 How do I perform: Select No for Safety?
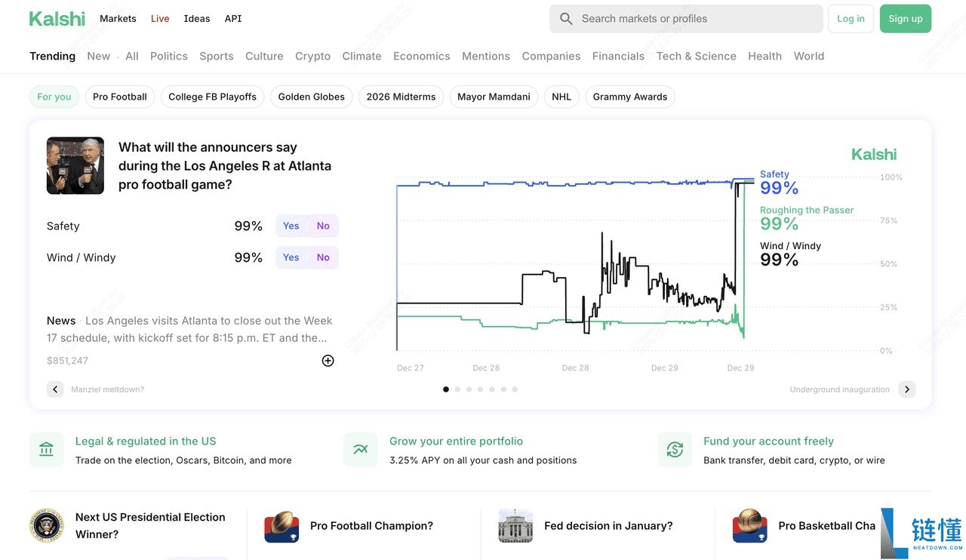click(x=323, y=226)
